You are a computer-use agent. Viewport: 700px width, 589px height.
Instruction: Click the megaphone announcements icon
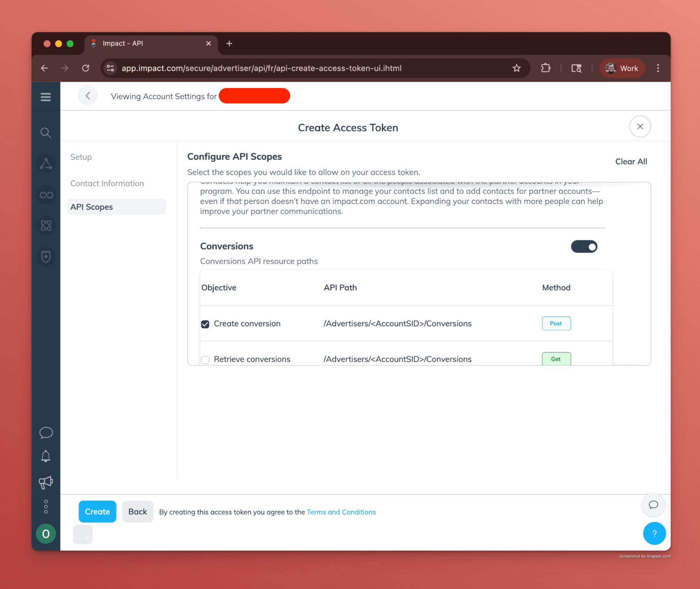[46, 482]
